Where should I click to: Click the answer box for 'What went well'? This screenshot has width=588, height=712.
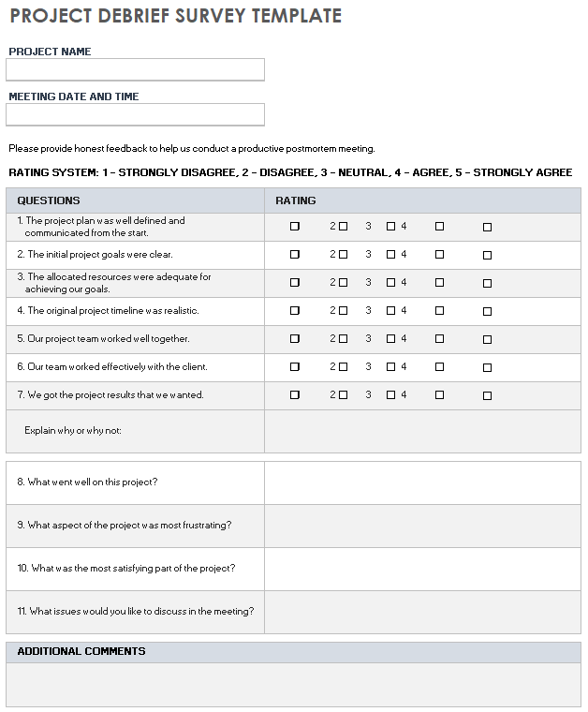tap(422, 482)
